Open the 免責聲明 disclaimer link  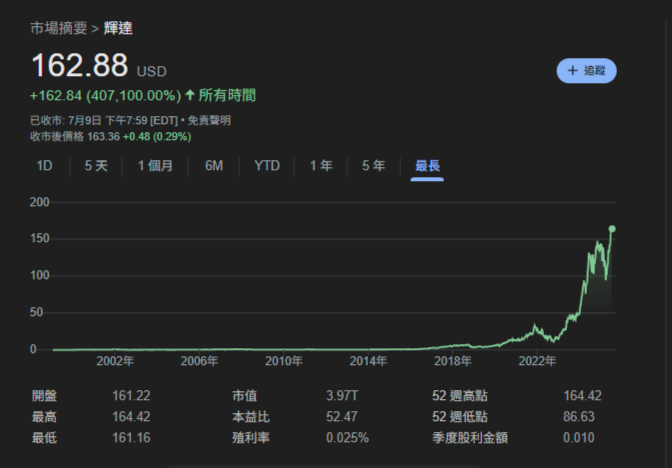pos(209,120)
